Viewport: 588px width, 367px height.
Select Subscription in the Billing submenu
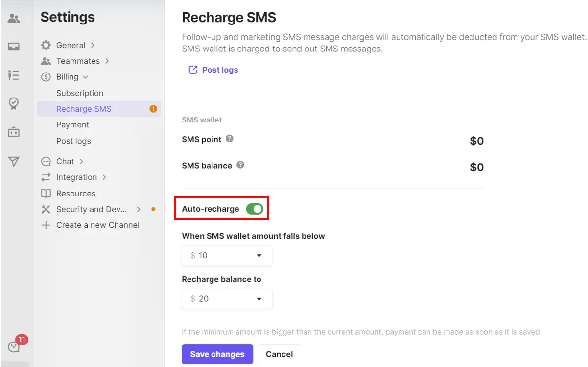point(80,93)
